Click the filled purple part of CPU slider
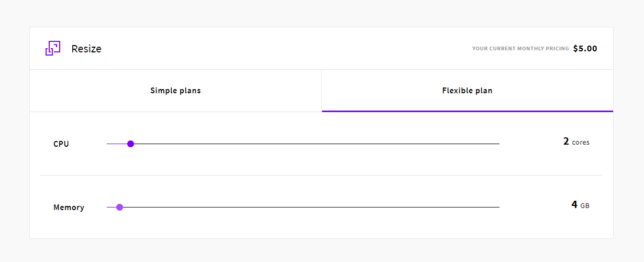Image resolution: width=644 pixels, height=262 pixels. point(116,144)
